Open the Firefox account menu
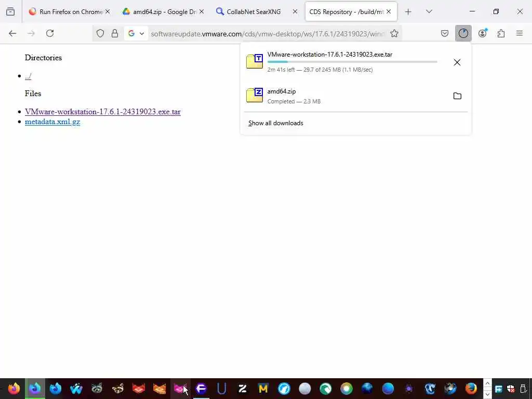The image size is (532, 399). coord(483,33)
